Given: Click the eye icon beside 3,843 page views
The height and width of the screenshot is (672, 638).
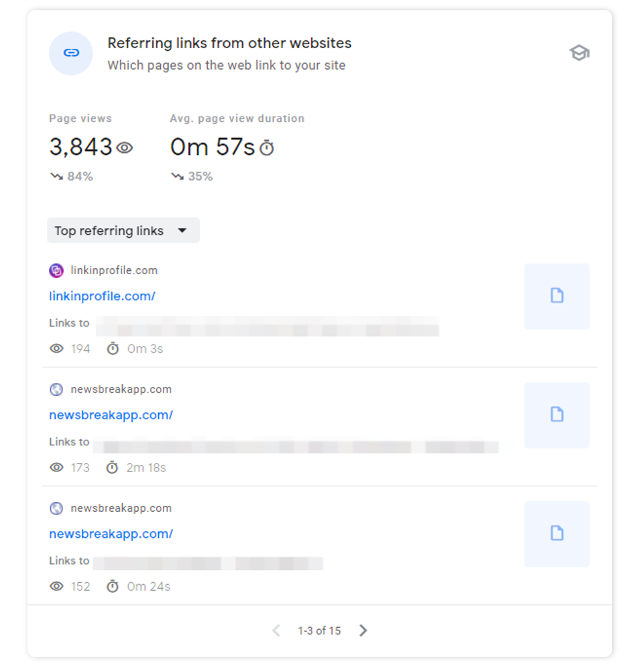Looking at the screenshot, I should tap(124, 148).
